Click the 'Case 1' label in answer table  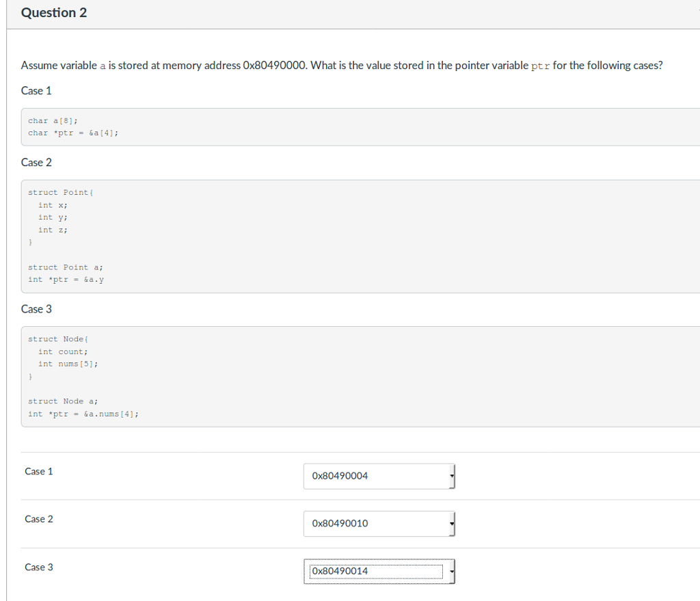point(39,472)
